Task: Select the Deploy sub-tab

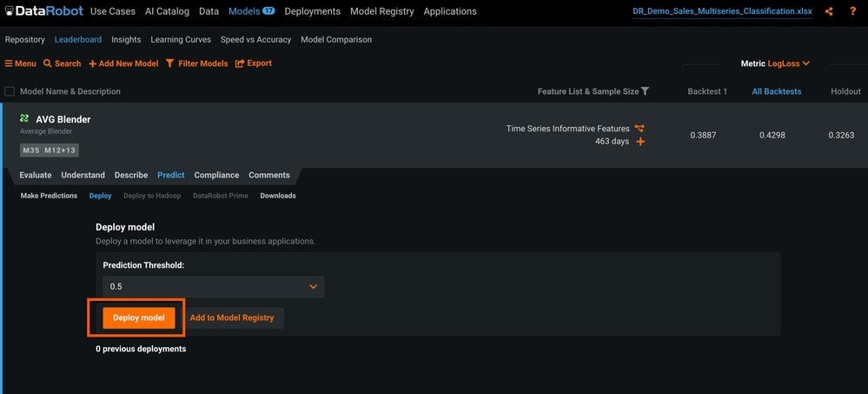Action: click(x=100, y=196)
